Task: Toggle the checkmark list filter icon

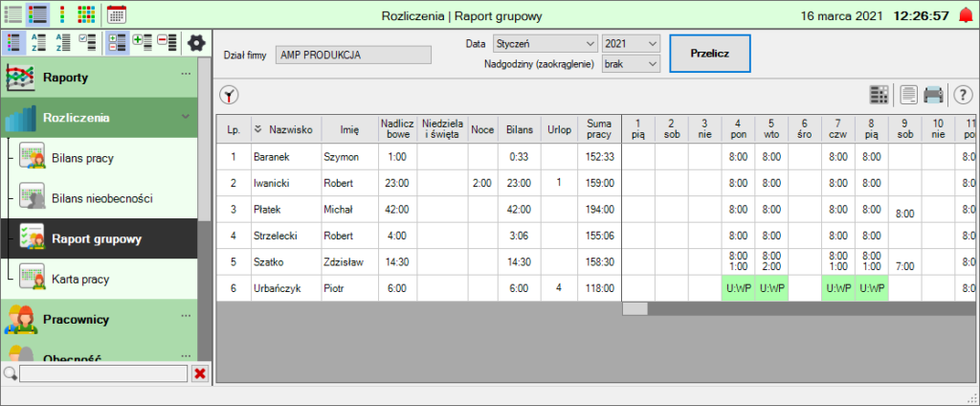Action: click(x=87, y=42)
